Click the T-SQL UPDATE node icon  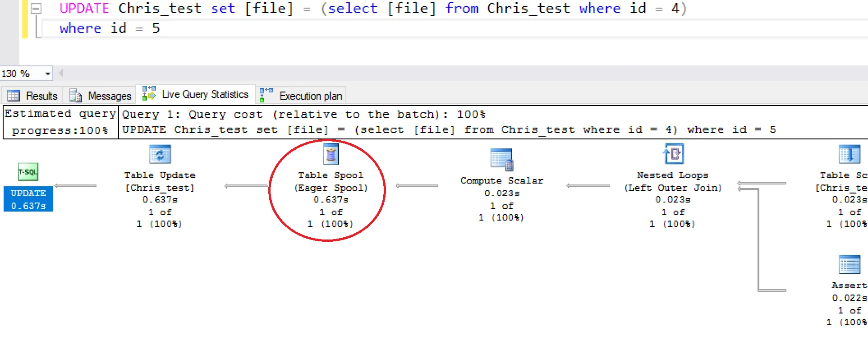(28, 172)
